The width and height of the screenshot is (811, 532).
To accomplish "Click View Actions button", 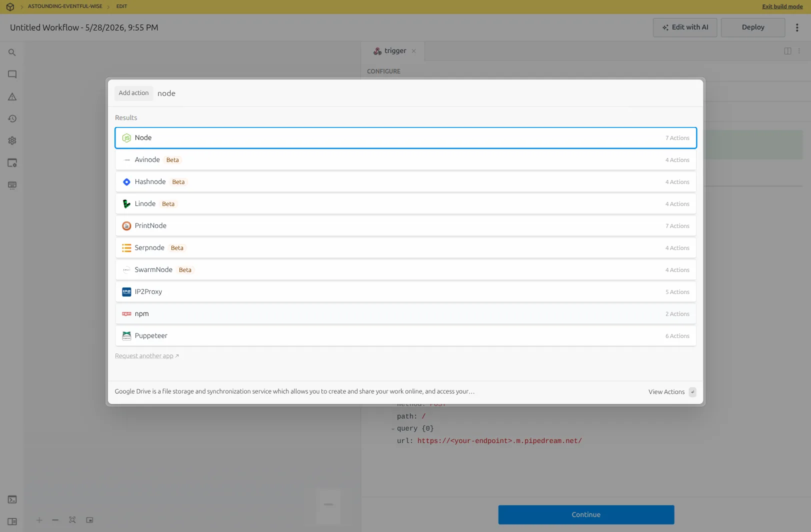I will coord(672,392).
